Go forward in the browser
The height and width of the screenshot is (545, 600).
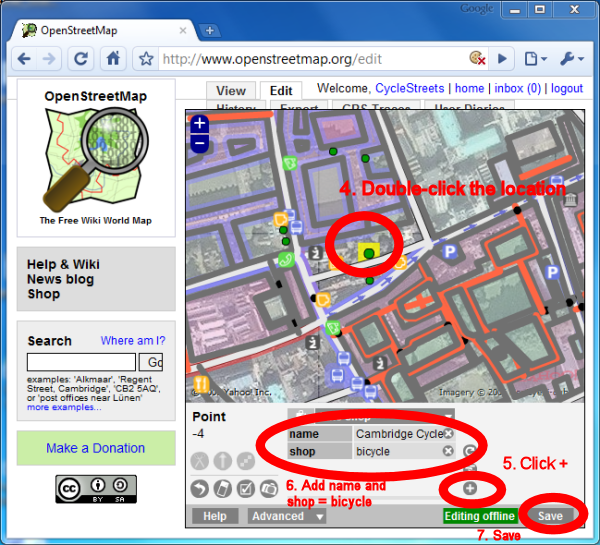(49, 59)
